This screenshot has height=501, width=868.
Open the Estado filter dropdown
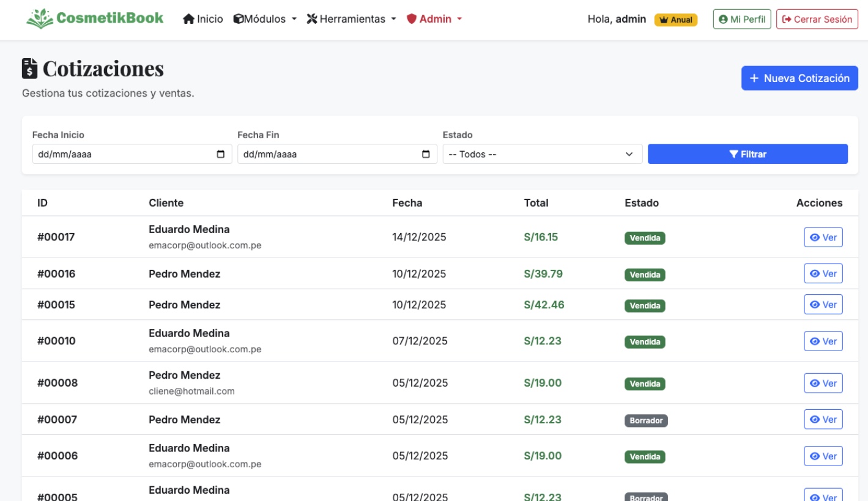542,154
